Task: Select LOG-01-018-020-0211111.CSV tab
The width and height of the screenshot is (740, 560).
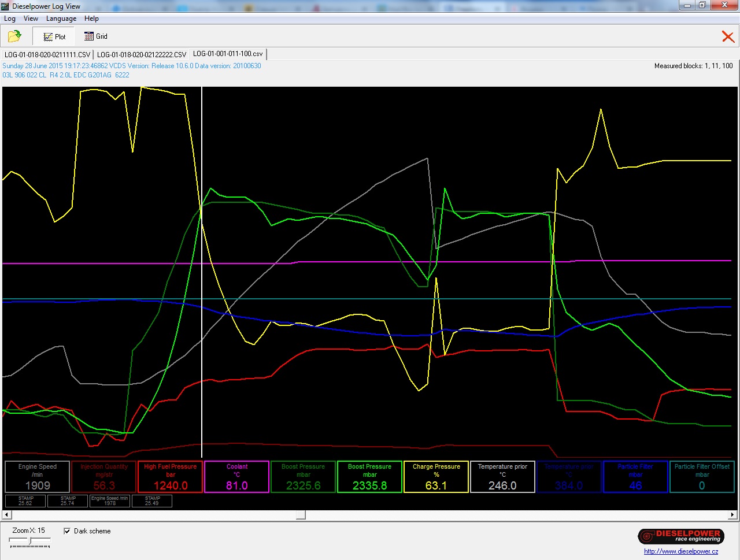Action: (x=47, y=54)
